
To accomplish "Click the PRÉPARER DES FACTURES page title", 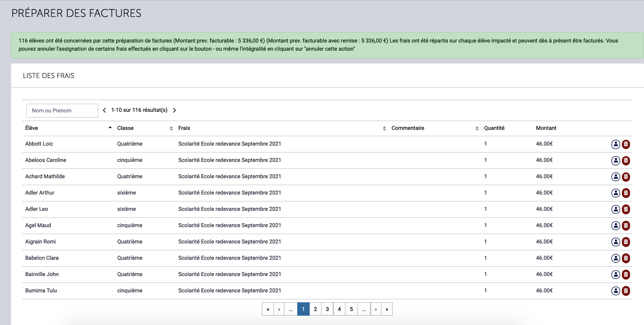I will [x=76, y=13].
